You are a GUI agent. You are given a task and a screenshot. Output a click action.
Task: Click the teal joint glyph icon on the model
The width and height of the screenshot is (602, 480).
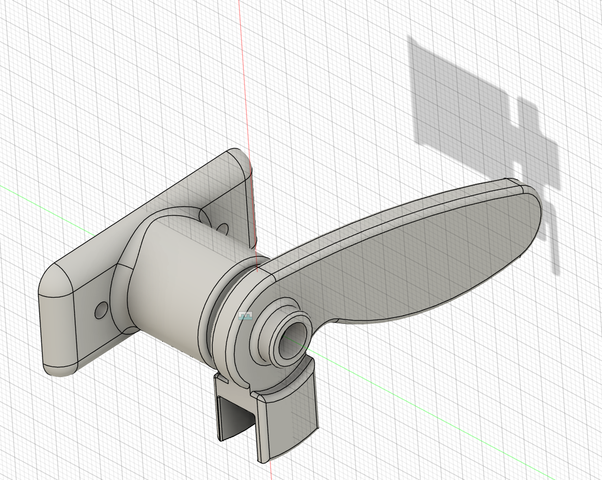point(245,316)
